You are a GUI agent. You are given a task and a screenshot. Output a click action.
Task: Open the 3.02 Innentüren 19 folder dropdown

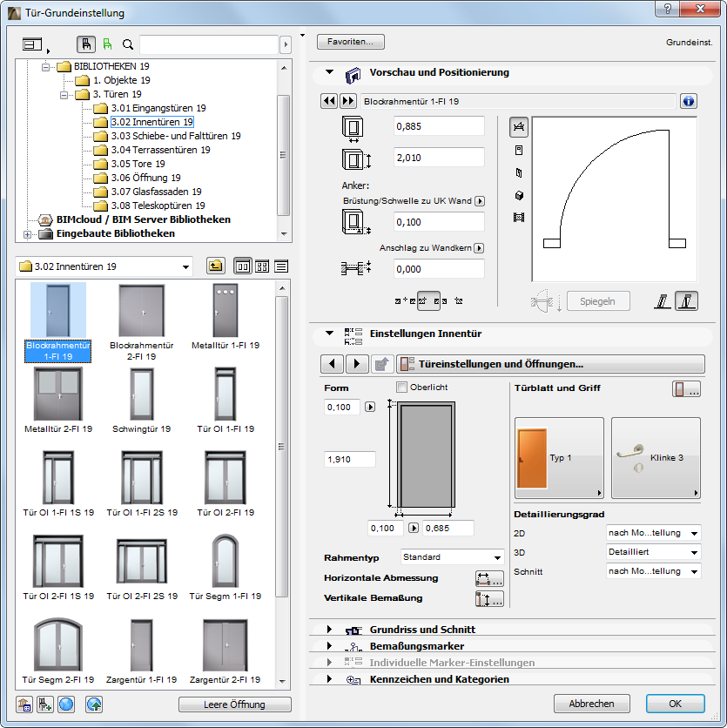tap(104, 266)
